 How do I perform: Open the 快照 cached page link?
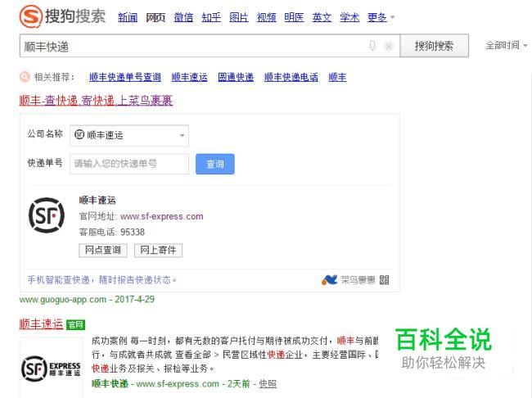268,384
